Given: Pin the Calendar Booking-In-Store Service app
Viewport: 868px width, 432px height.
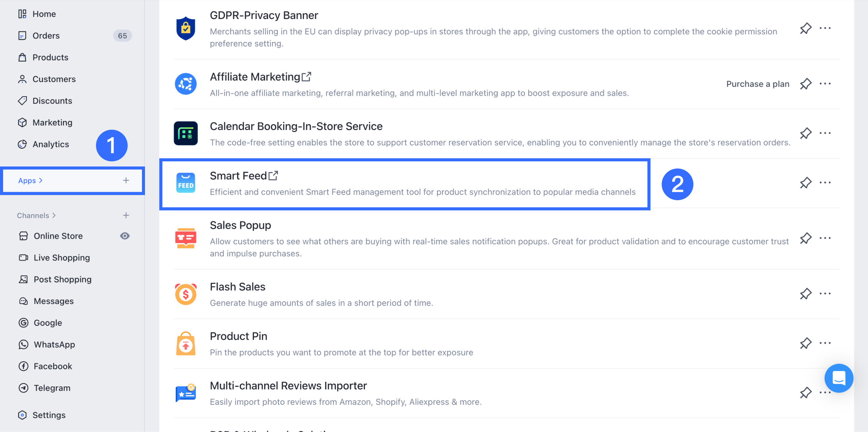Looking at the screenshot, I should tap(805, 133).
